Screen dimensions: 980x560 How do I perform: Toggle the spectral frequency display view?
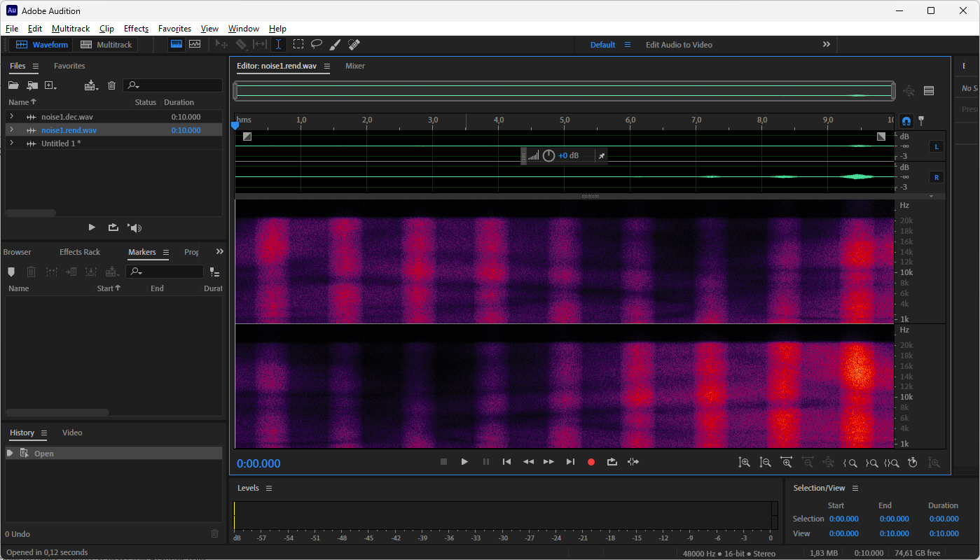177,44
